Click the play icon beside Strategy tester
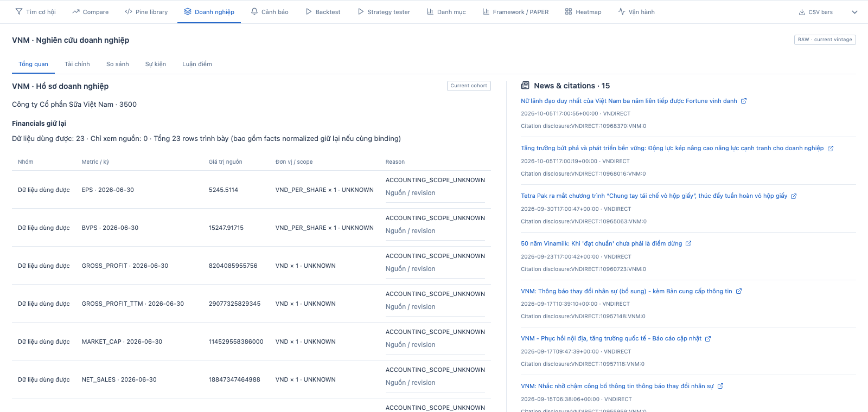The width and height of the screenshot is (868, 412). [361, 11]
